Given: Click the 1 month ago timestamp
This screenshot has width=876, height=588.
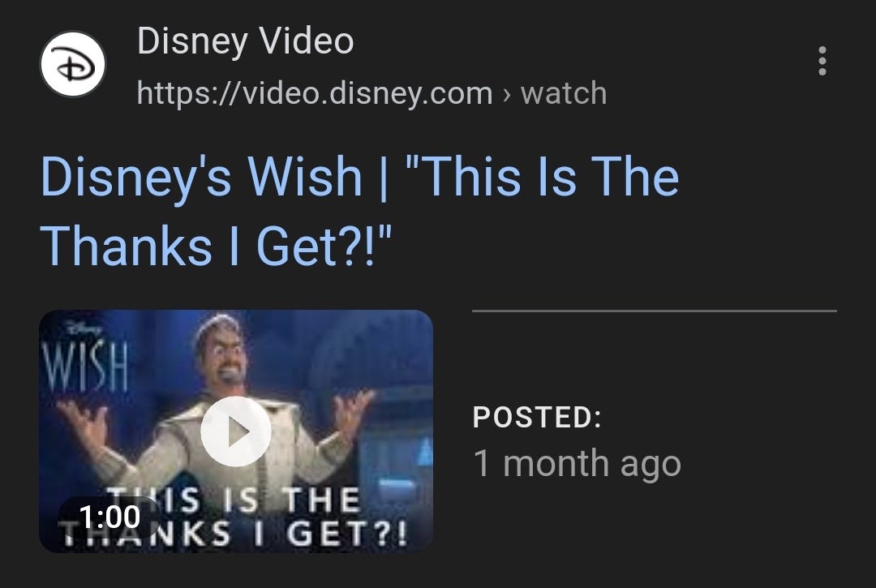Looking at the screenshot, I should pos(578,463).
